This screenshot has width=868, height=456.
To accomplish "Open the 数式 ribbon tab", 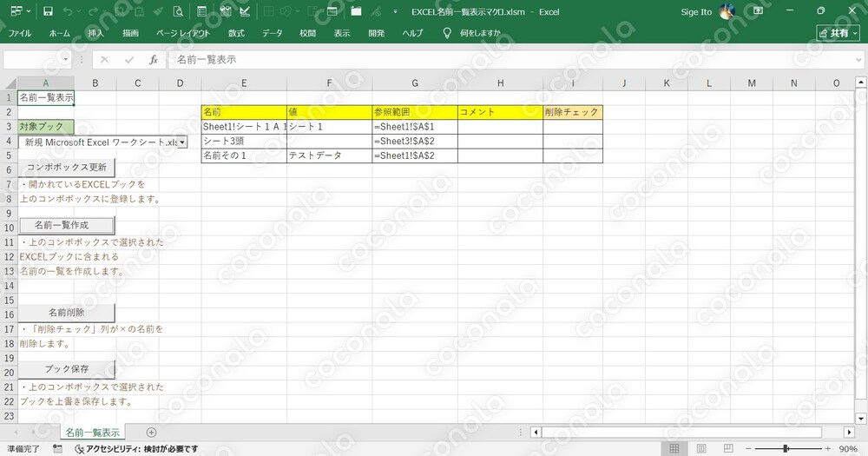I will pos(236,33).
